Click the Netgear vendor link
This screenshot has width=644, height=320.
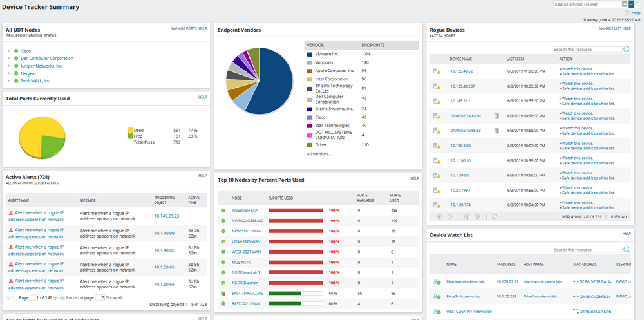point(28,73)
